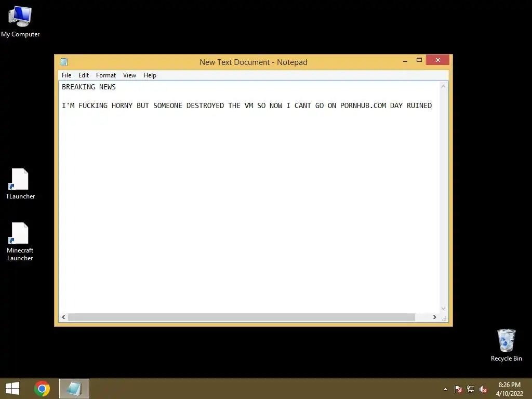Click the text BREAKING NEWS in the editor
The image size is (532, 399).
89,87
